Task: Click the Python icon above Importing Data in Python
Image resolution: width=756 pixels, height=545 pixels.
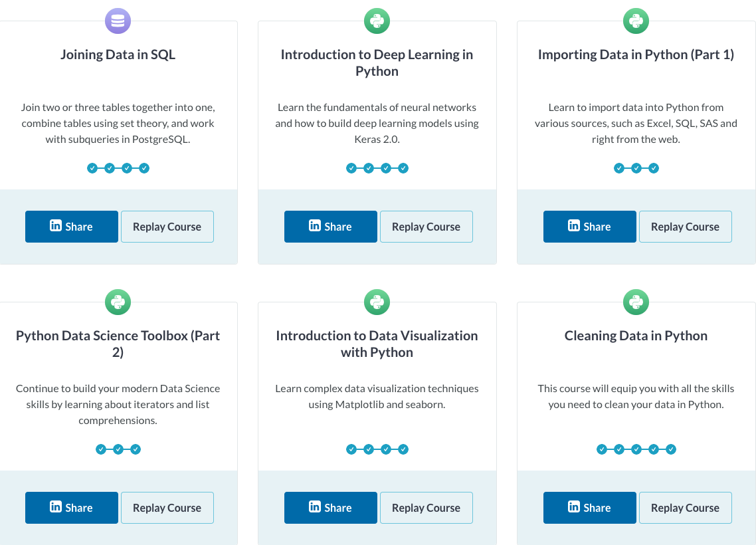Action: pyautogui.click(x=636, y=21)
